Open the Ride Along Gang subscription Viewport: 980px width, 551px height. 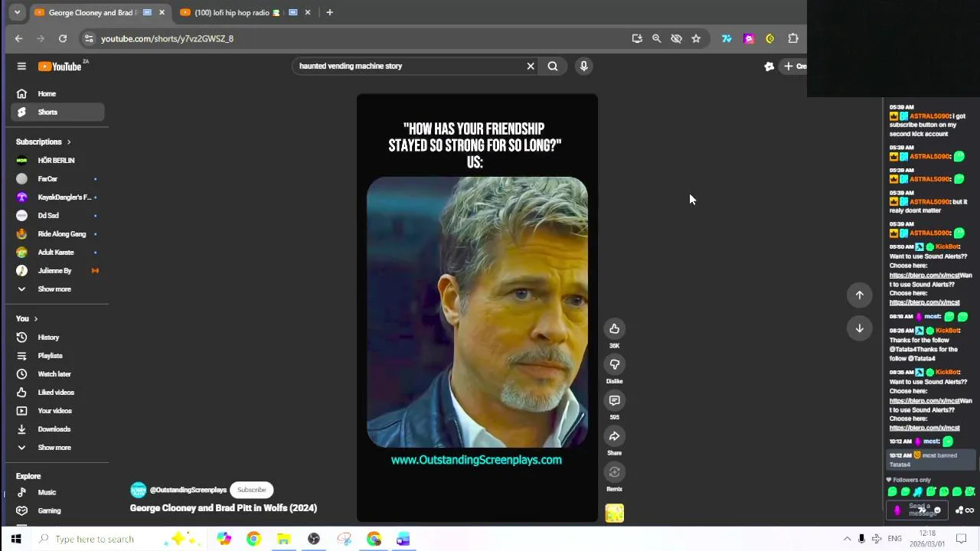tap(57, 234)
